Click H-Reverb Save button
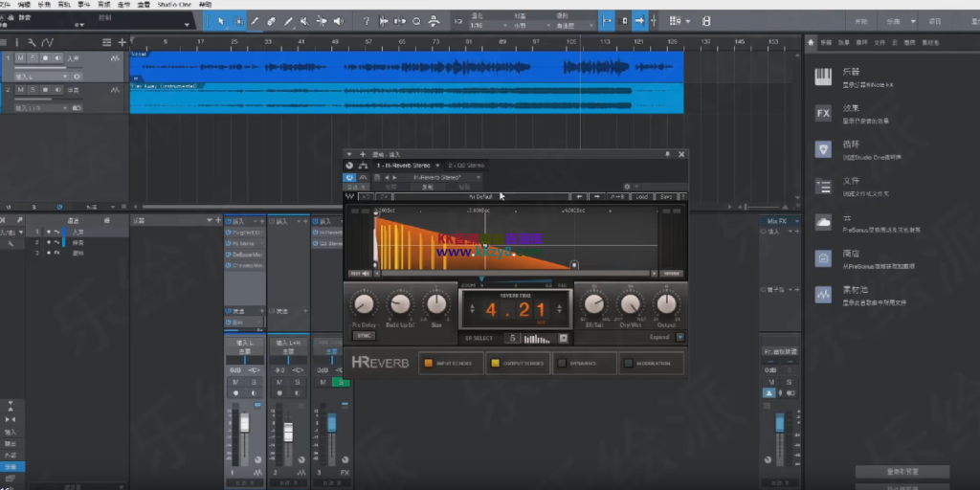The width and height of the screenshot is (980, 490). pos(666,197)
